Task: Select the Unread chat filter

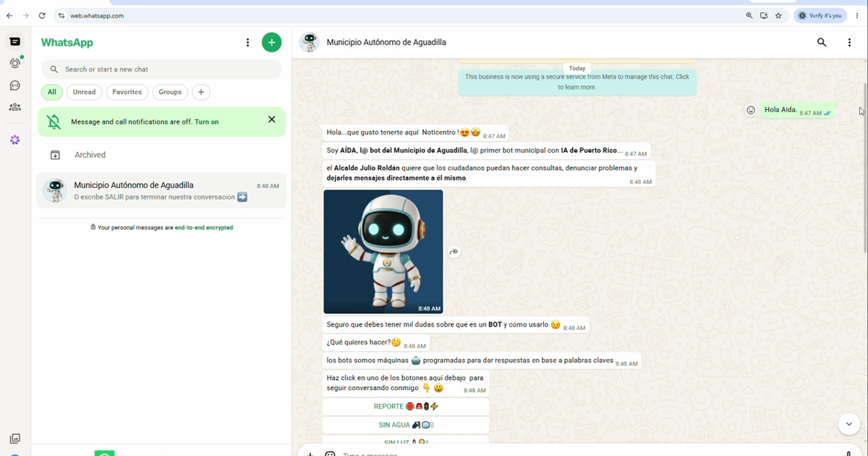Action: 84,92
